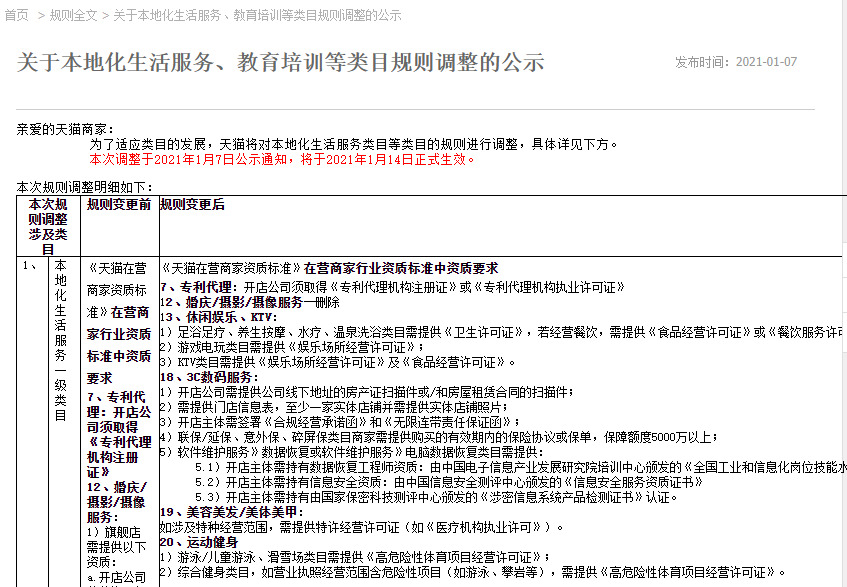Click 1）旗舰店需提供以下资质 in the before-change column
Screen dimensions: 847x587
(x=116, y=548)
